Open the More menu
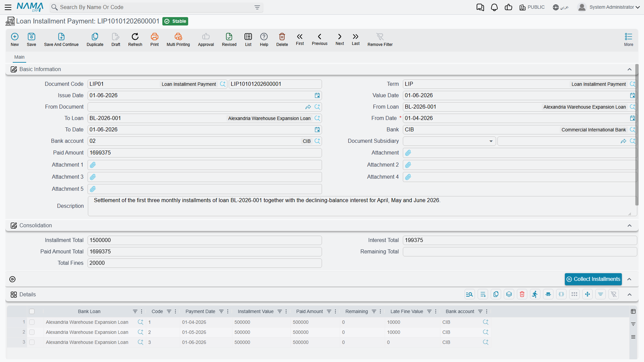This screenshot has width=644, height=362. pyautogui.click(x=629, y=39)
